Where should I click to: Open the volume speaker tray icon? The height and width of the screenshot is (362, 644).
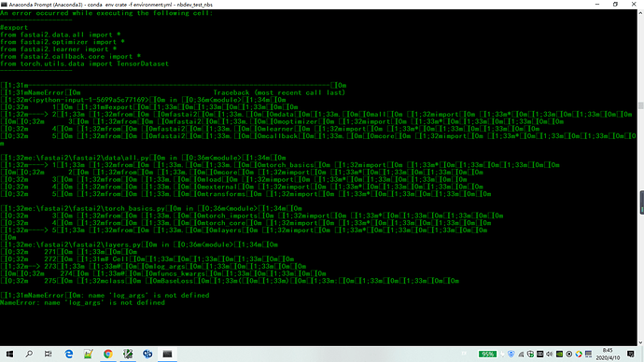tap(550, 355)
